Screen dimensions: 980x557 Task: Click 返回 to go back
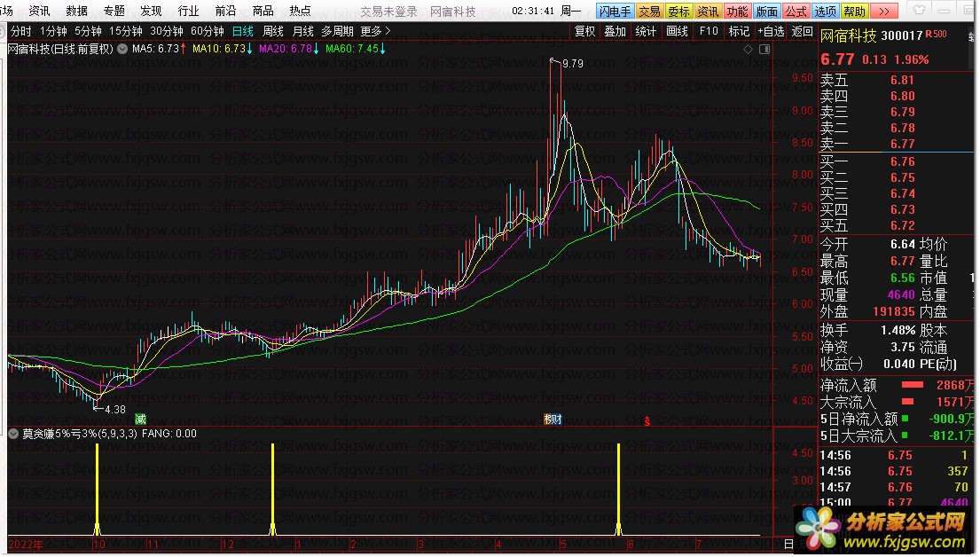(x=802, y=31)
